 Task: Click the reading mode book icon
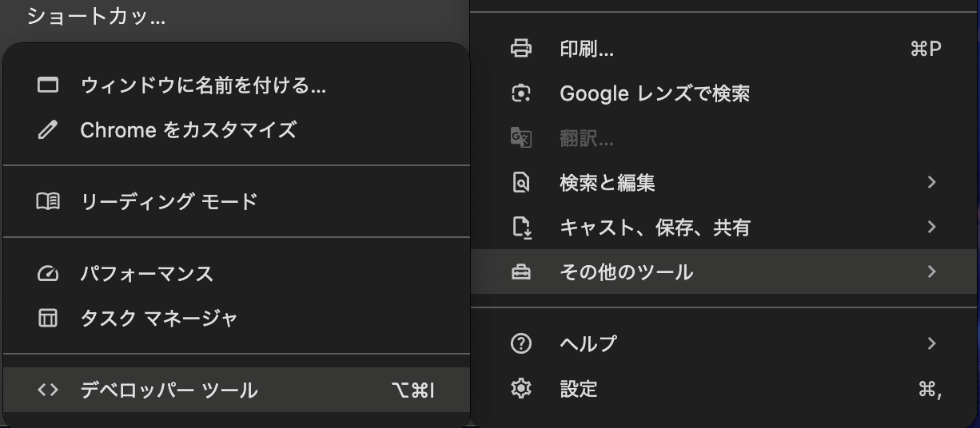coord(48,201)
